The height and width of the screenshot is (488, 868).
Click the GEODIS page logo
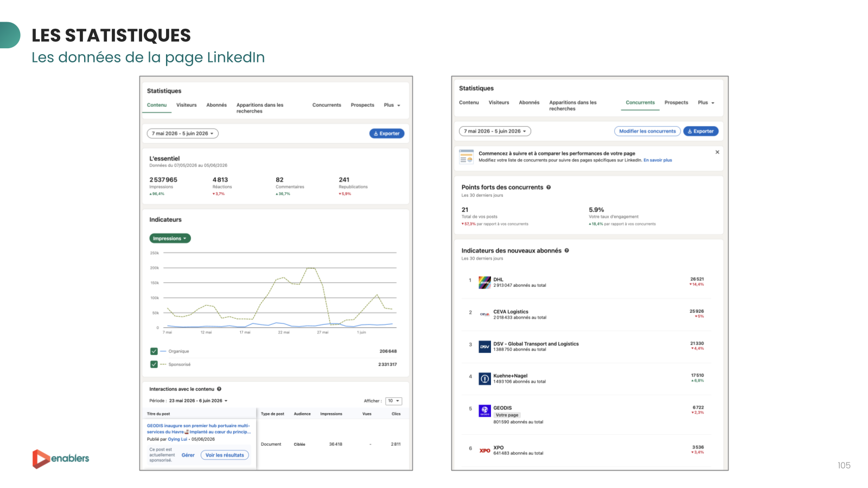484,411
